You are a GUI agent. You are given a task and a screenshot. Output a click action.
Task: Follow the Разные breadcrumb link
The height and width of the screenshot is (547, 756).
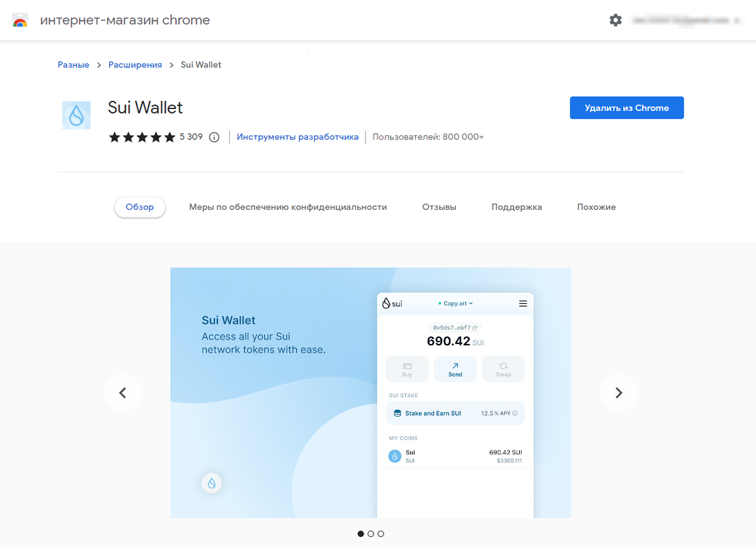(x=74, y=64)
